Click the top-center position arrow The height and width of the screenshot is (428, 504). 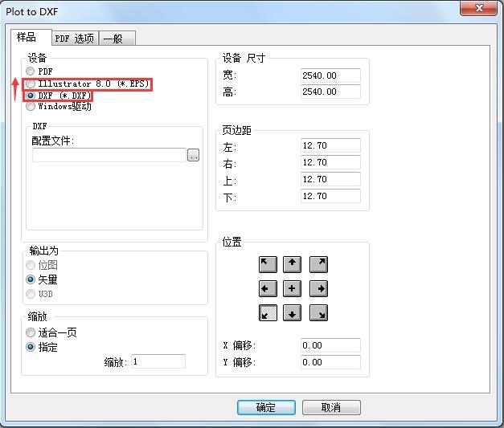coord(293,264)
